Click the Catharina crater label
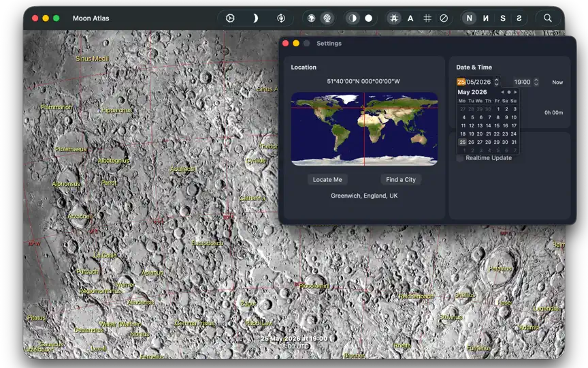This screenshot has width=588, height=368. 252,198
